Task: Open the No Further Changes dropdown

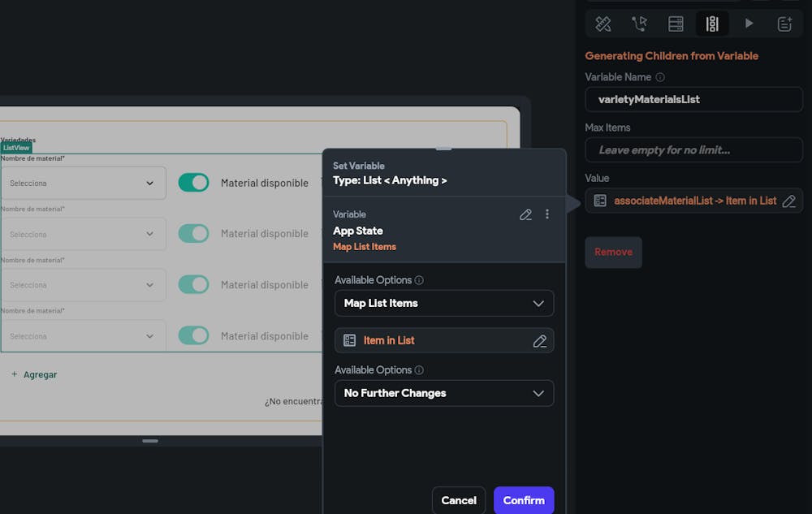Action: pos(444,393)
